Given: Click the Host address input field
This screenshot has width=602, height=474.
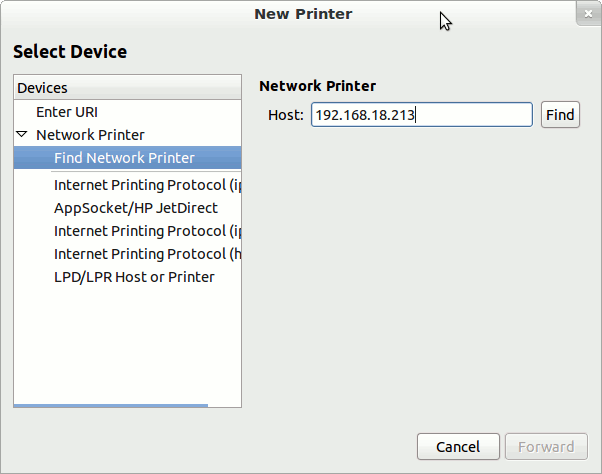Looking at the screenshot, I should [x=421, y=115].
